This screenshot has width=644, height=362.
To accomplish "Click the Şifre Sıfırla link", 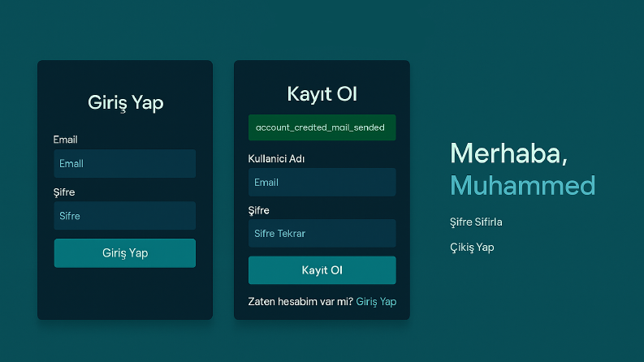I will click(476, 222).
